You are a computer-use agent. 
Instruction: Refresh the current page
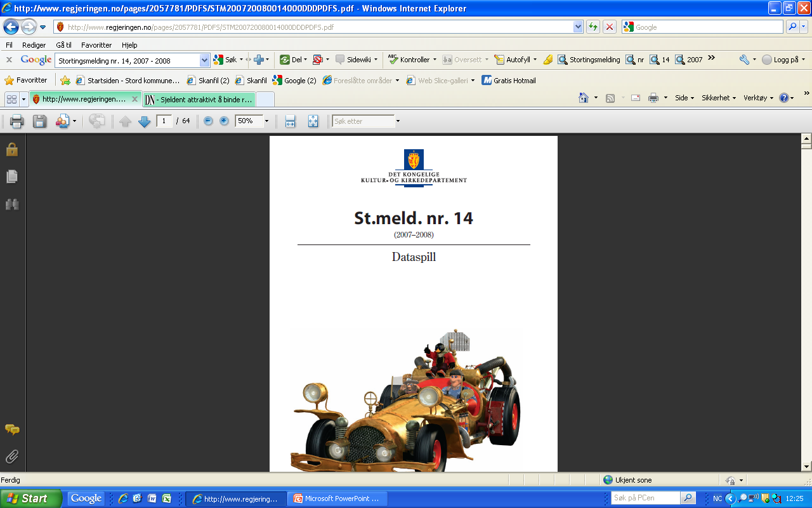593,27
